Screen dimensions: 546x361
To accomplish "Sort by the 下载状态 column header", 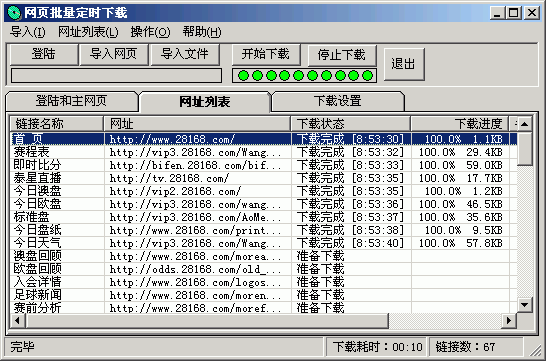I will [x=351, y=124].
